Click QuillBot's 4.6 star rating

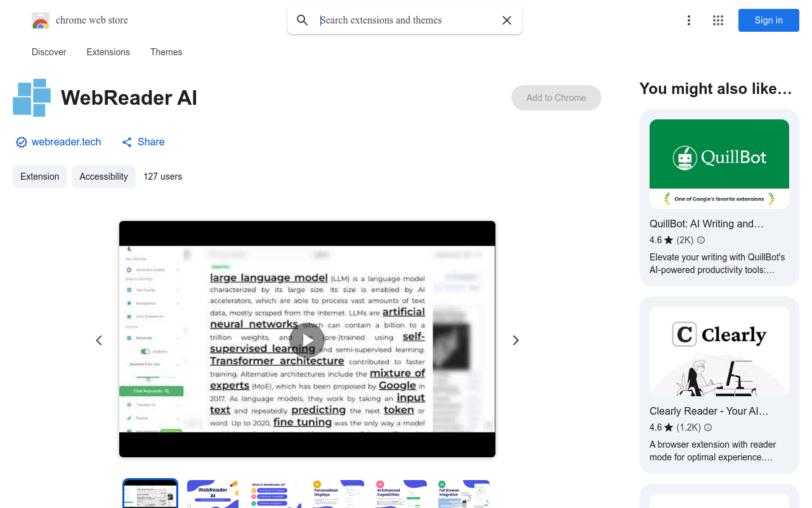tap(662, 240)
